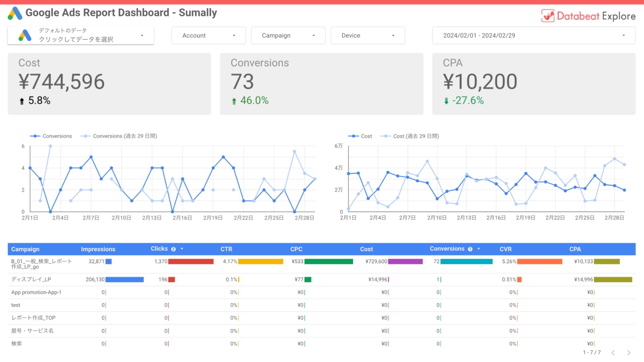Click the green down arrow under CPA
644x362 pixels.
click(446, 101)
